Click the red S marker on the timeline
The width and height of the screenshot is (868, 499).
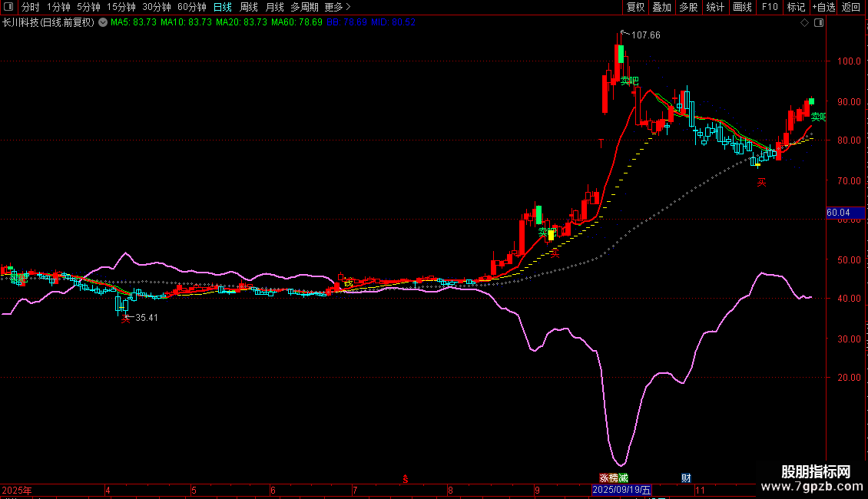point(406,479)
